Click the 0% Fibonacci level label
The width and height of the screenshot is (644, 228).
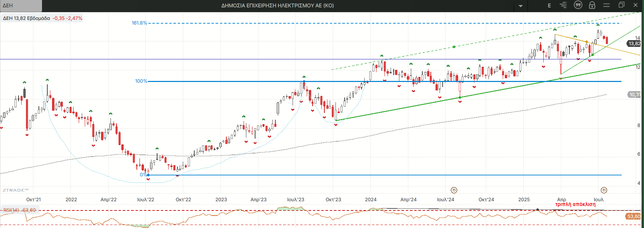tap(143, 175)
